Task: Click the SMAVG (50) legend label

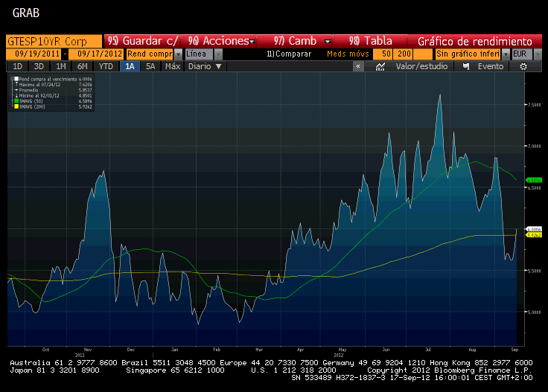Action: pyautogui.click(x=31, y=101)
